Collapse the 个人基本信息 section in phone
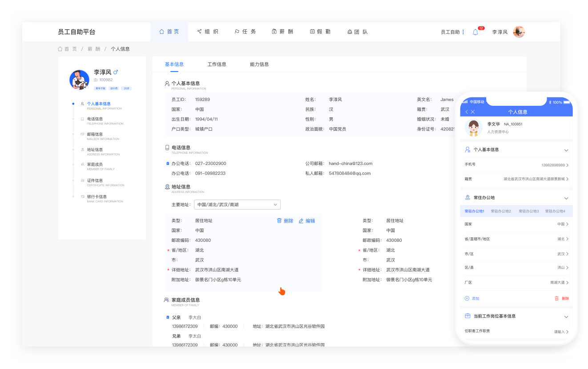The width and height of the screenshot is (588, 369). pos(566,150)
